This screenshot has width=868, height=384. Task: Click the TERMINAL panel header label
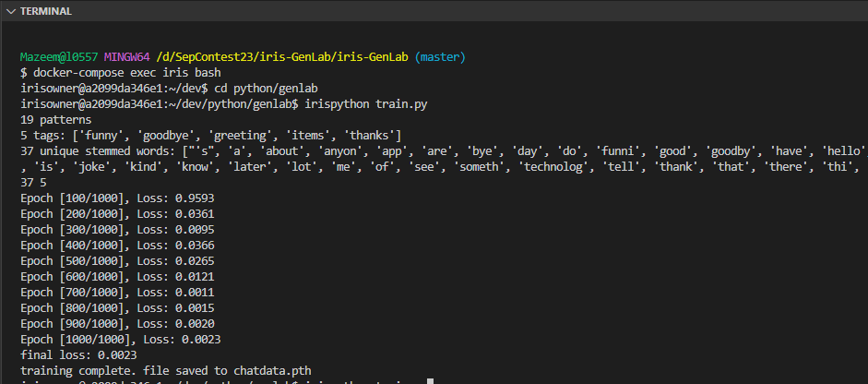[x=45, y=11]
